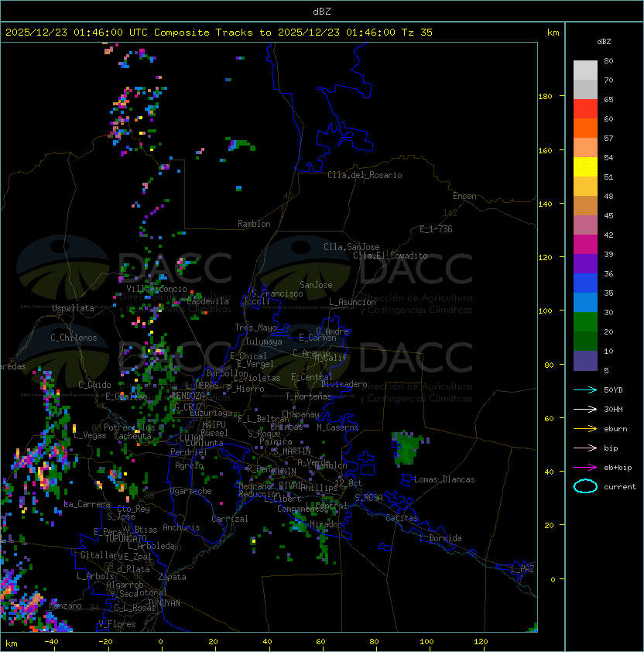The height and width of the screenshot is (652, 644).
Task: Click the 'TUNUYAN' town label
Action: (x=164, y=603)
